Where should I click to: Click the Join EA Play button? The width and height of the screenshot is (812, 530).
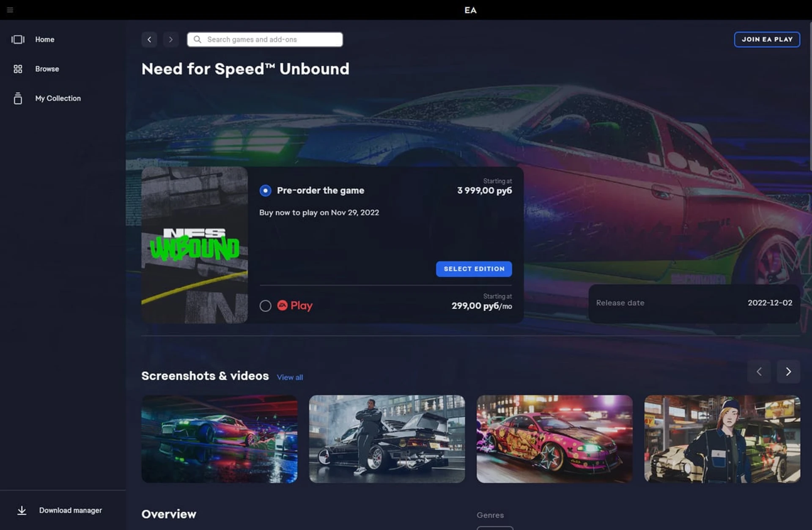point(767,39)
